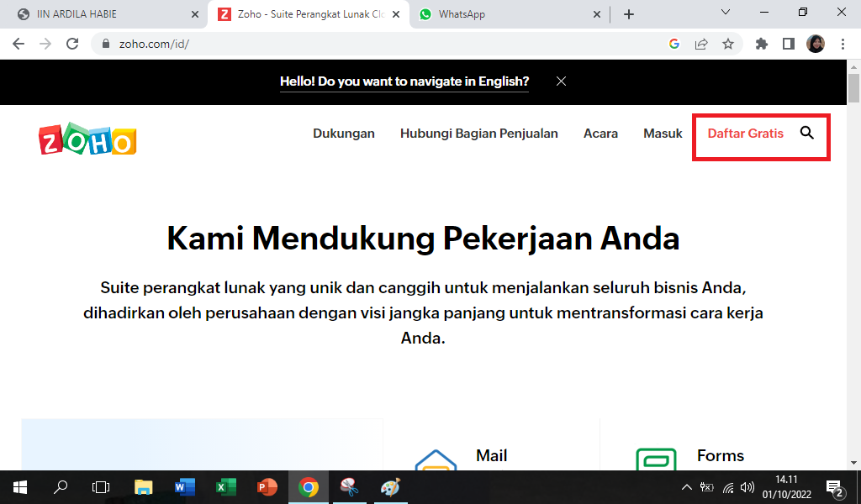Open the Zoho Forms product link
Screen dimensions: 861x504
coord(721,455)
